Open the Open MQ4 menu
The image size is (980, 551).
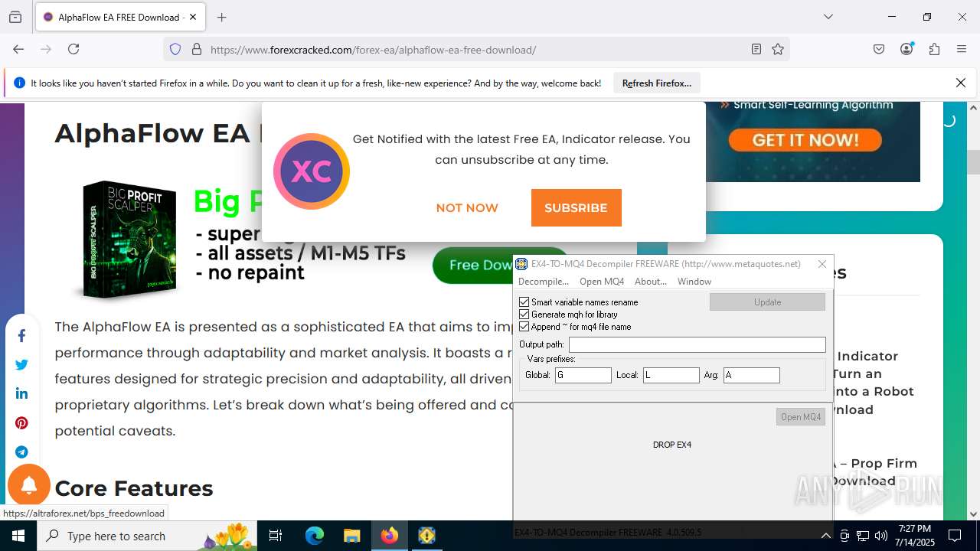(602, 282)
